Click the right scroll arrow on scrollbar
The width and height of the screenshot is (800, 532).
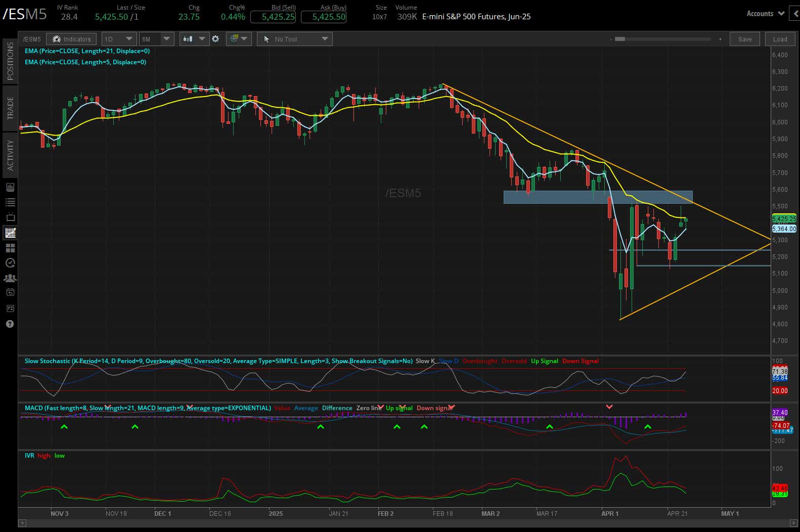click(x=793, y=522)
